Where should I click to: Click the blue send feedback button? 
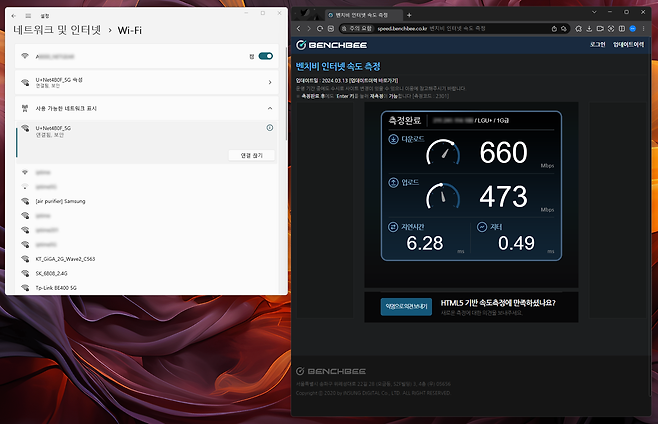pyautogui.click(x=405, y=307)
